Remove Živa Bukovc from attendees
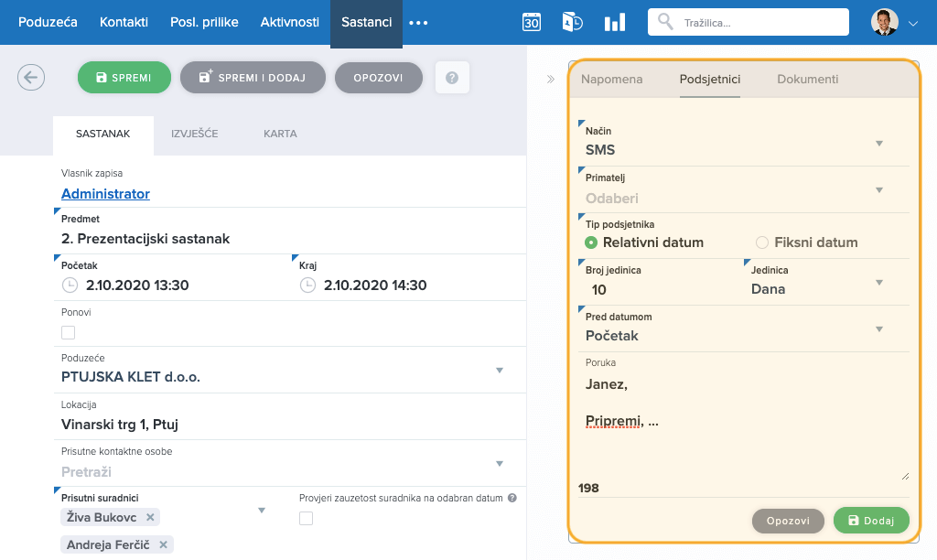The height and width of the screenshot is (560, 937). point(151,517)
